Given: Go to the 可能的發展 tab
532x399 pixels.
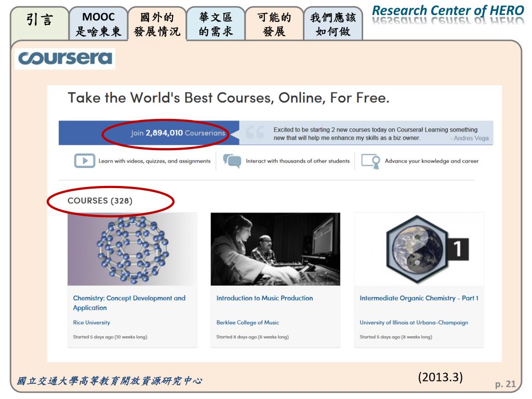Looking at the screenshot, I should tap(274, 24).
